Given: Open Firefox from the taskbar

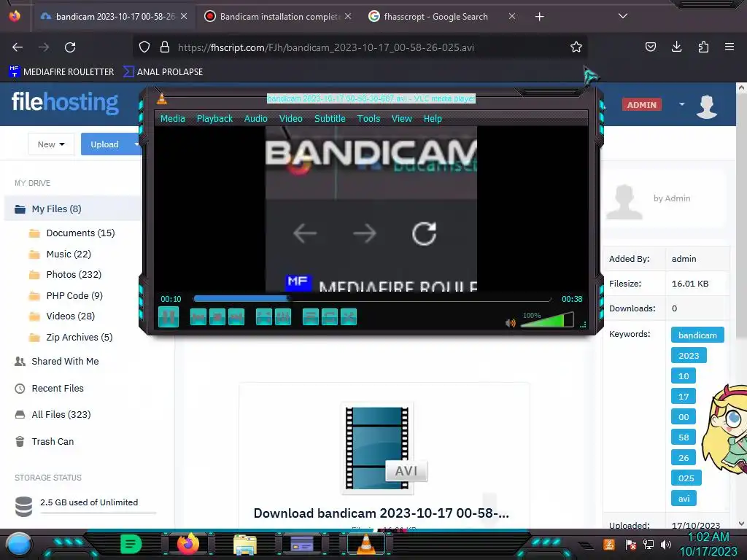Looking at the screenshot, I should [188, 543].
